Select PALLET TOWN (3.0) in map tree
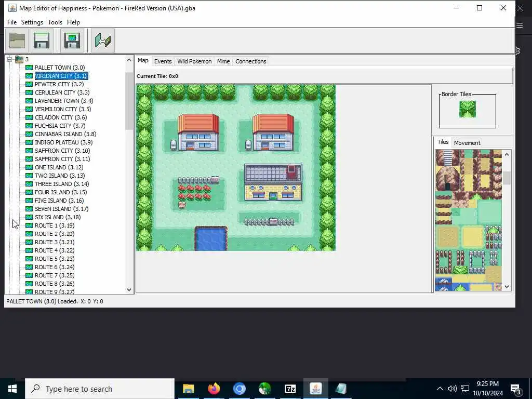 tap(60, 68)
